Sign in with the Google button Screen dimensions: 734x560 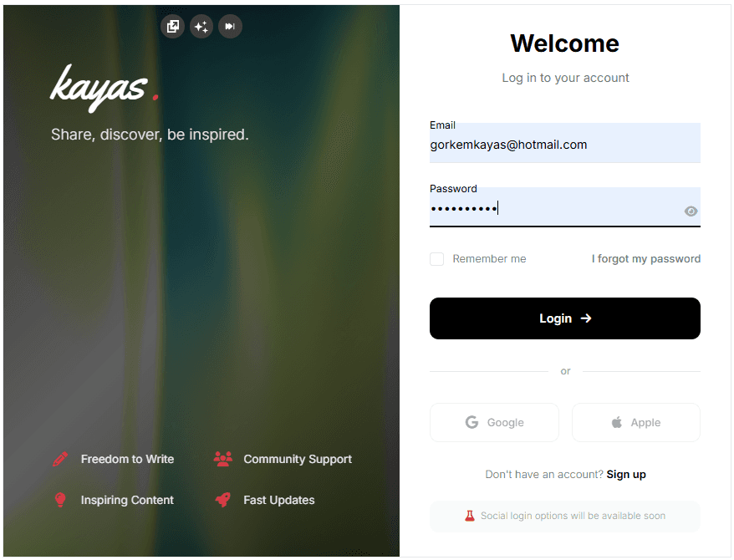pyautogui.click(x=494, y=422)
